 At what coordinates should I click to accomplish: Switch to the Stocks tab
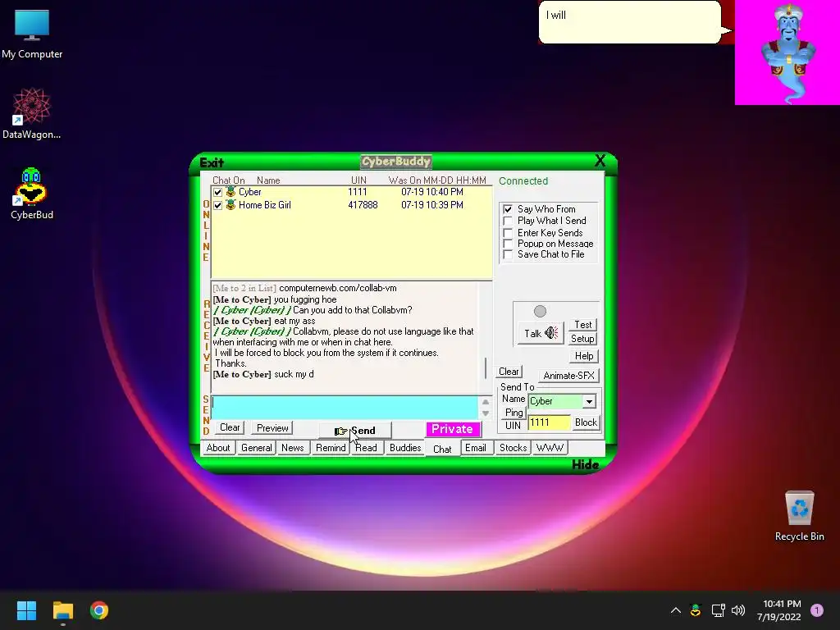tap(513, 448)
